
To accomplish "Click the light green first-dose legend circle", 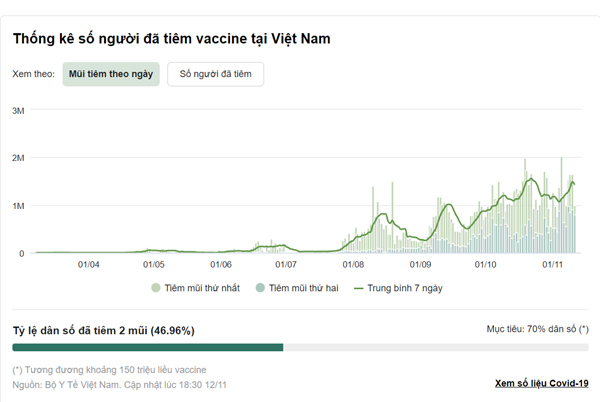I will 156,287.
